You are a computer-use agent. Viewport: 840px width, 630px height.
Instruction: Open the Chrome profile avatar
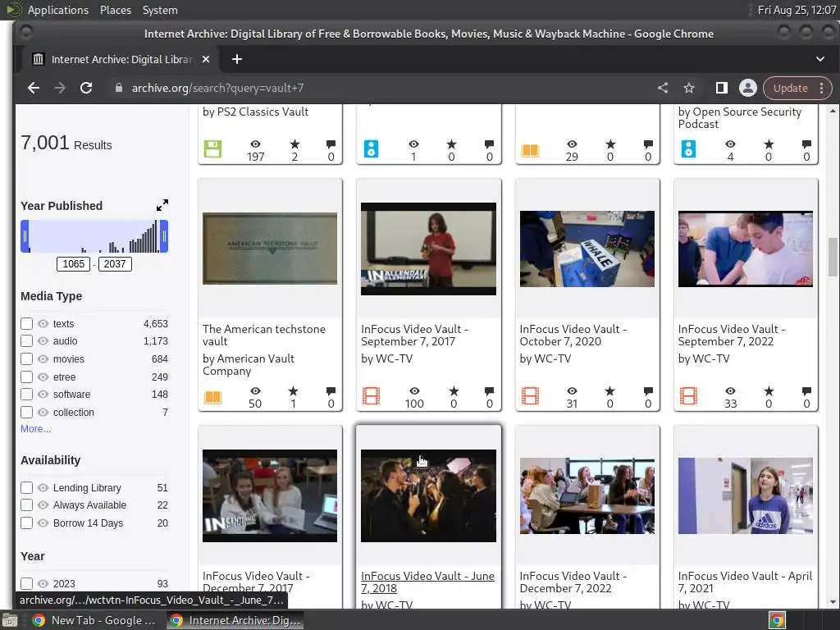click(748, 88)
